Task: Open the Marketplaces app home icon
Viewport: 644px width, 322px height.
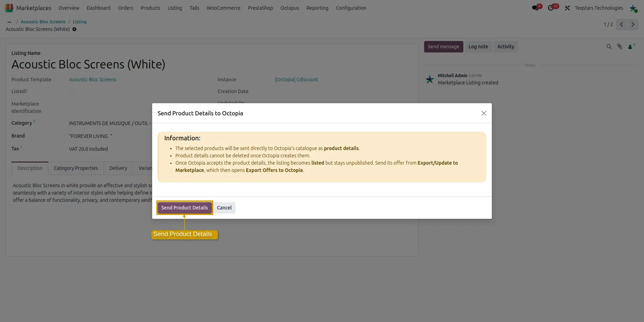Action: [x=9, y=8]
